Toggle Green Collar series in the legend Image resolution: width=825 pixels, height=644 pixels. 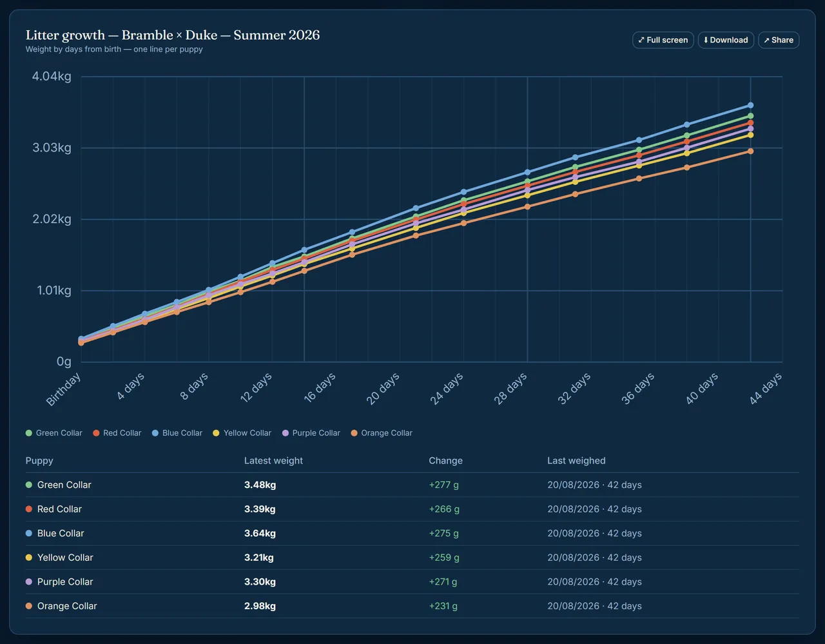[54, 433]
